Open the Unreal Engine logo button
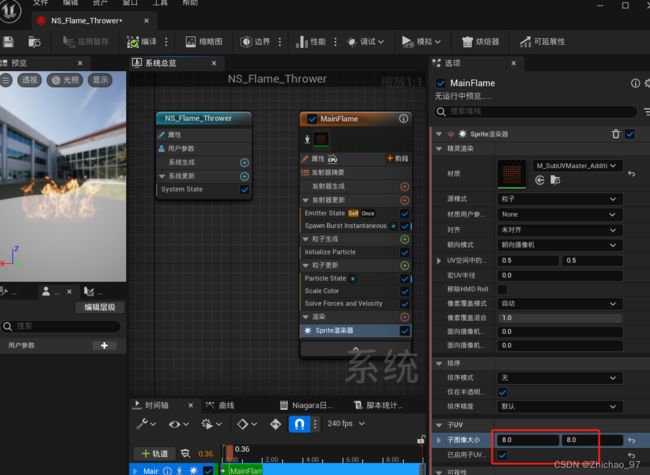This screenshot has height=475, width=650. [11, 11]
